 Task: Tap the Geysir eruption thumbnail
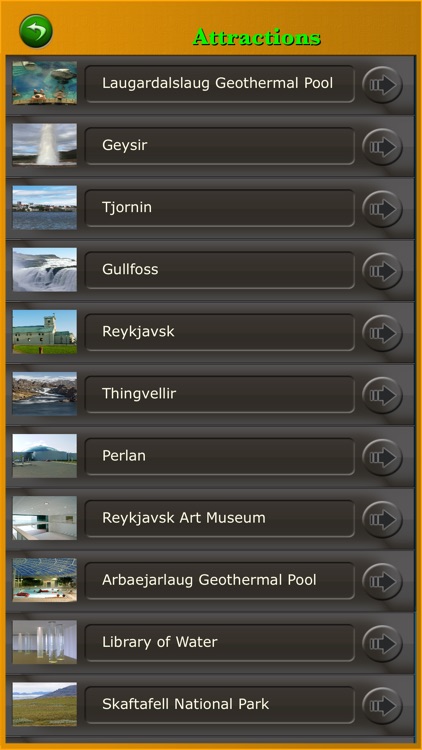click(x=44, y=145)
